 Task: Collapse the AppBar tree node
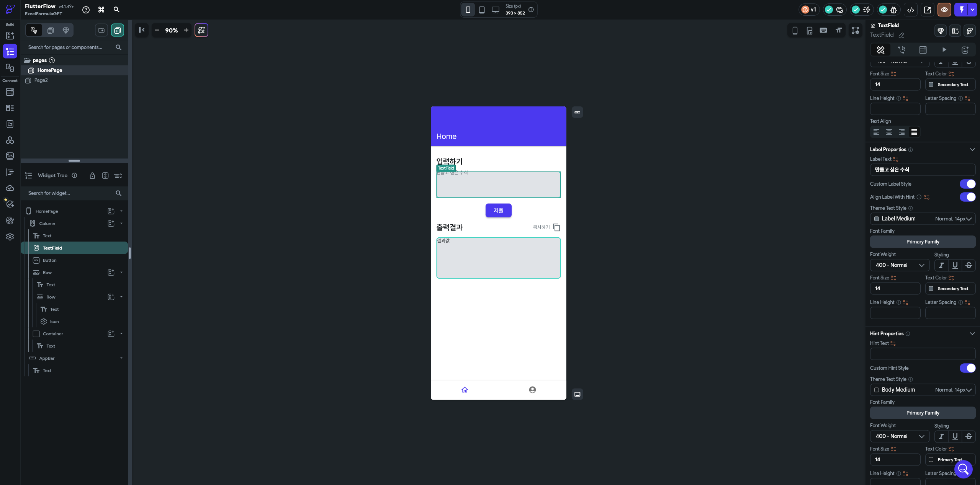coord(121,358)
